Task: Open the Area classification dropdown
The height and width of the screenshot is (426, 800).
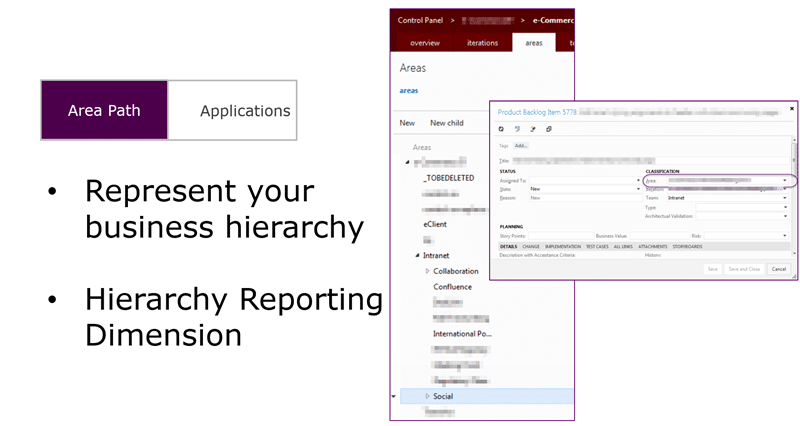Action: tap(785, 180)
